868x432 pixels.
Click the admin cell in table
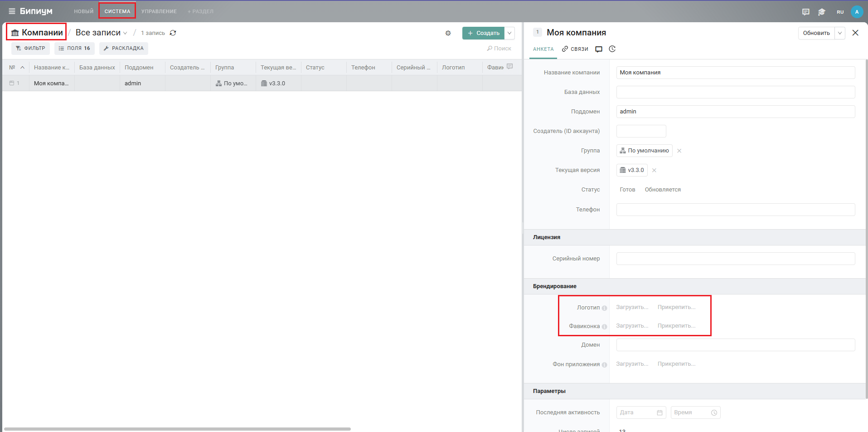click(x=142, y=83)
